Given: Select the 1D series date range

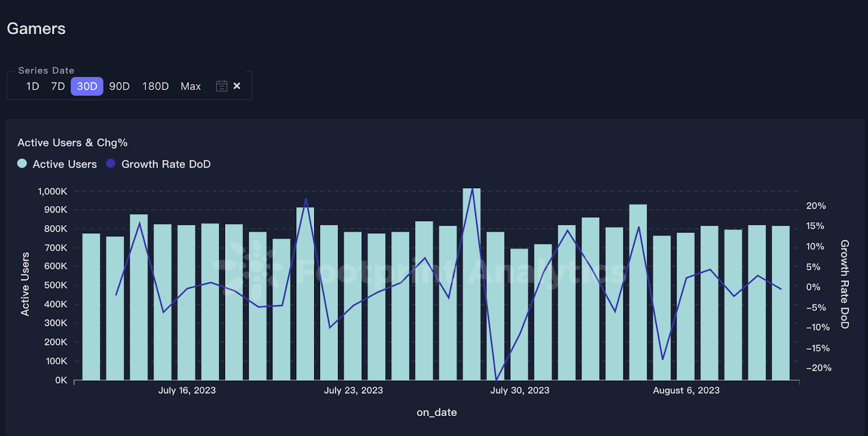Looking at the screenshot, I should pyautogui.click(x=33, y=86).
